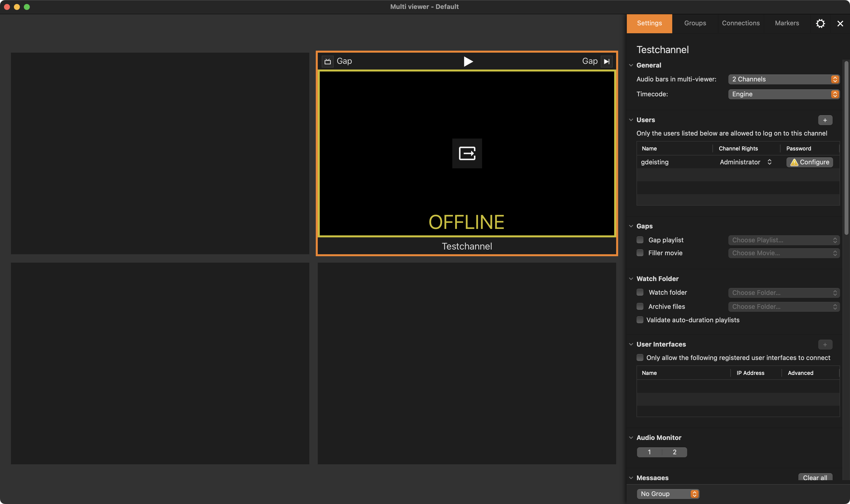Check Only allow registered user interfaces
Image resolution: width=850 pixels, height=504 pixels.
pos(640,358)
